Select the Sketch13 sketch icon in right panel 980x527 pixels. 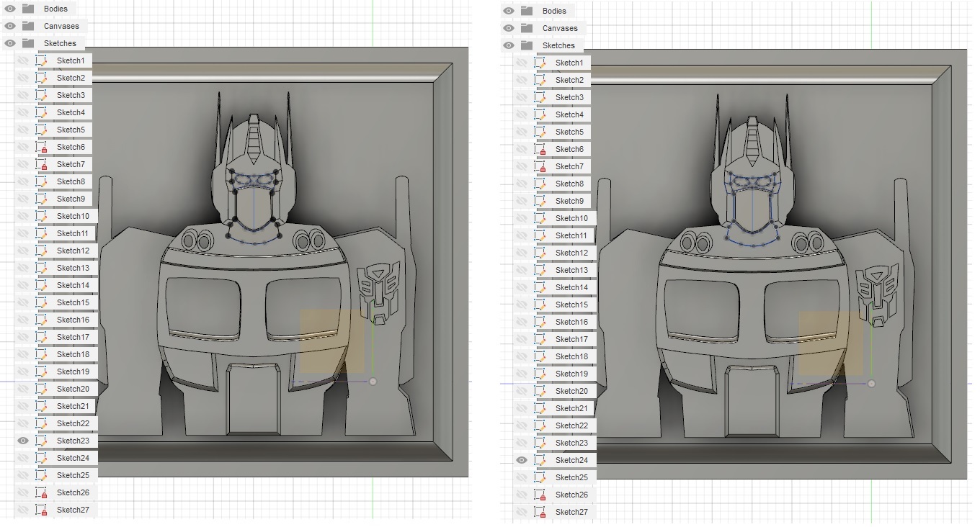pyautogui.click(x=540, y=270)
